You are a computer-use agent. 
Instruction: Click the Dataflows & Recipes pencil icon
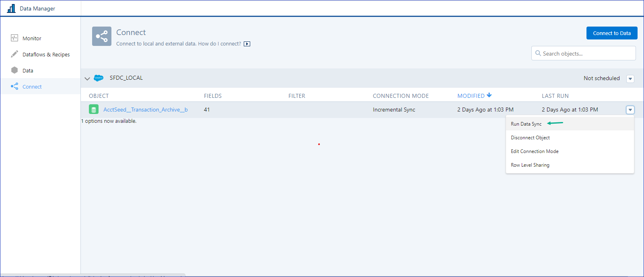tap(14, 54)
